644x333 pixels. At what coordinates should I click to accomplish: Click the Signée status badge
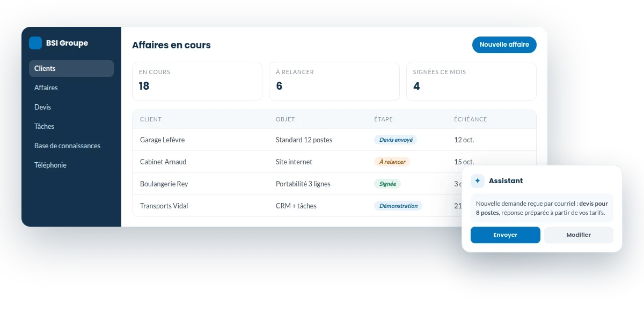point(387,184)
